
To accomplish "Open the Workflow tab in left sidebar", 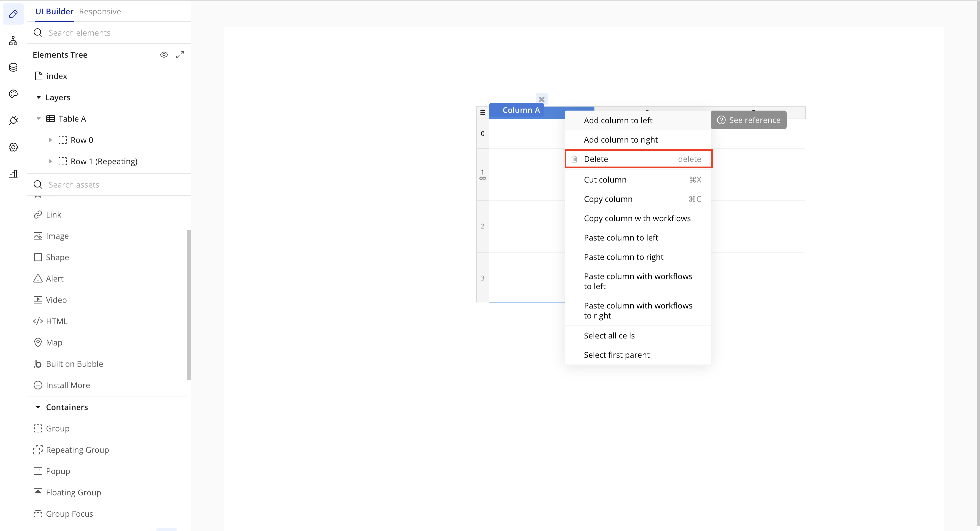I will pos(13,41).
